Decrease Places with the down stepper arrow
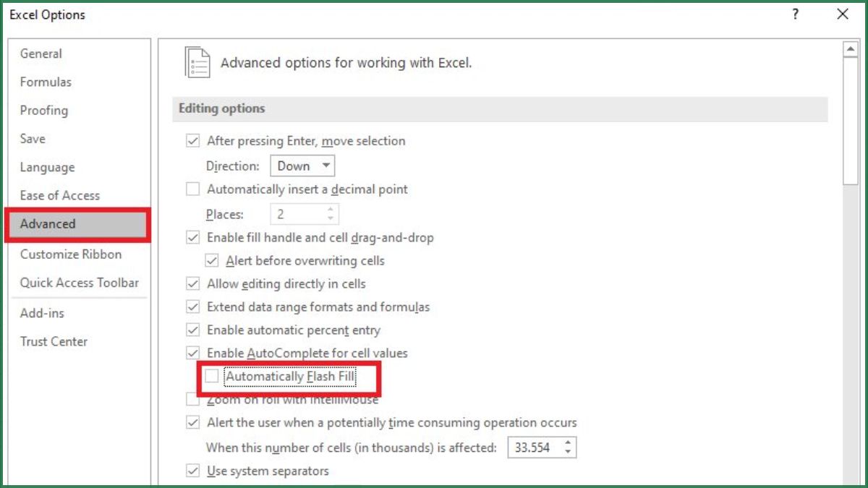This screenshot has width=868, height=488. click(331, 218)
